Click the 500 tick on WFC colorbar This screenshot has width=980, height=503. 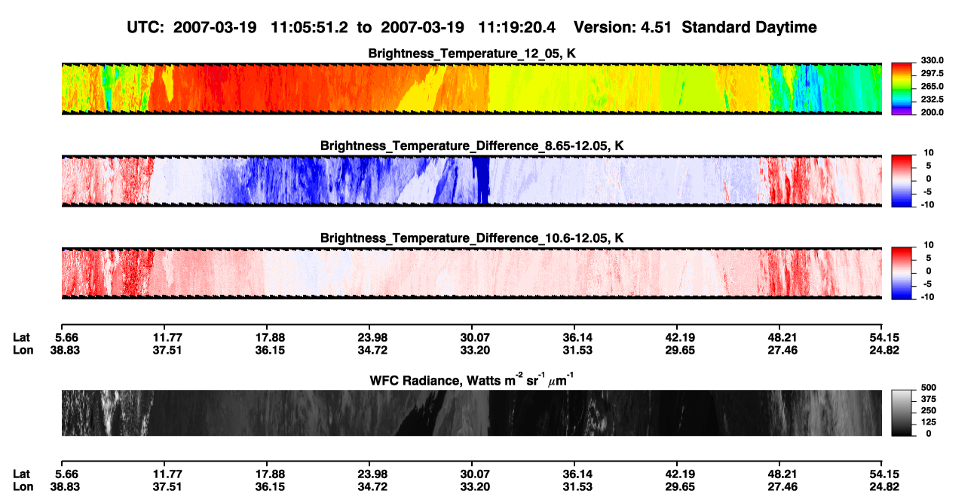(x=929, y=388)
